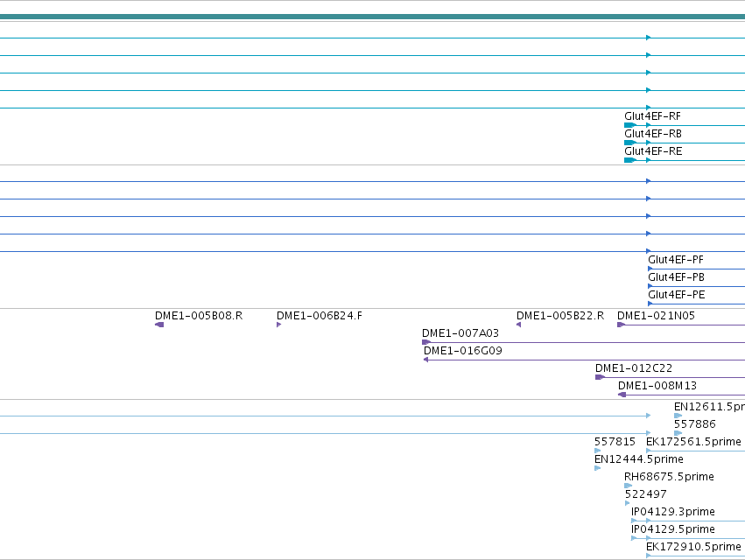745x560 pixels.
Task: Select the Glut4EF-RF exon block glyph
Action: 630,125
